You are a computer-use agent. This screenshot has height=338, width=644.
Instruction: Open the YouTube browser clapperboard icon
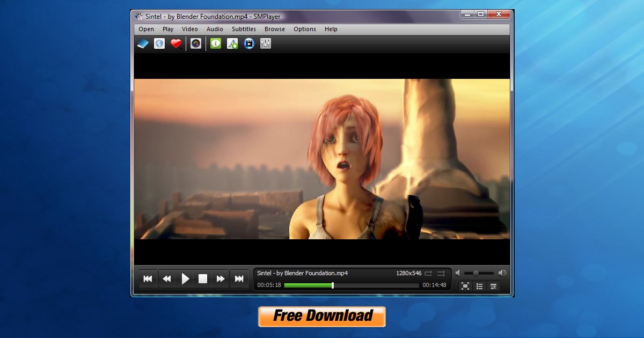249,43
